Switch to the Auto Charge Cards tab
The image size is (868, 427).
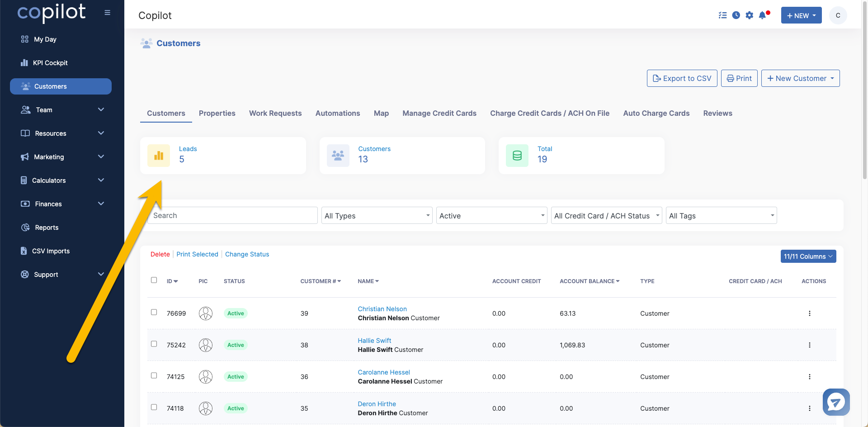click(656, 113)
